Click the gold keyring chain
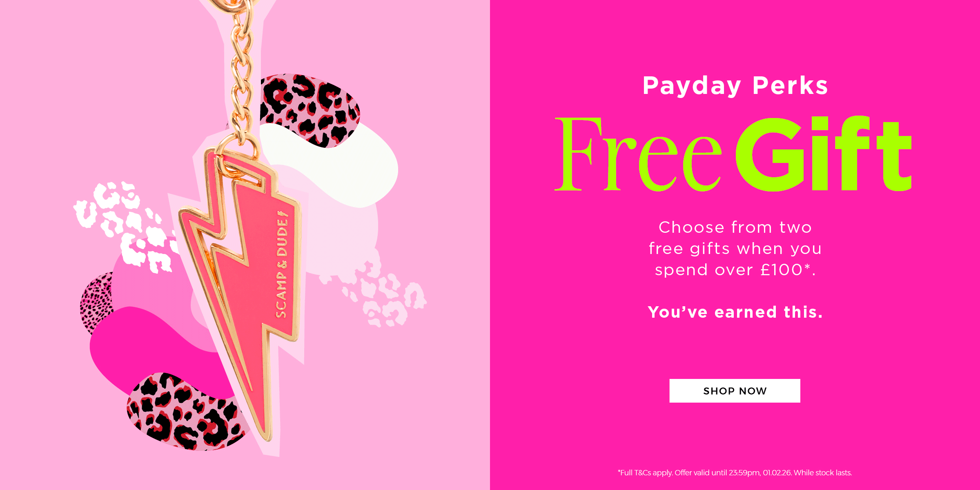The height and width of the screenshot is (490, 980). [242, 73]
